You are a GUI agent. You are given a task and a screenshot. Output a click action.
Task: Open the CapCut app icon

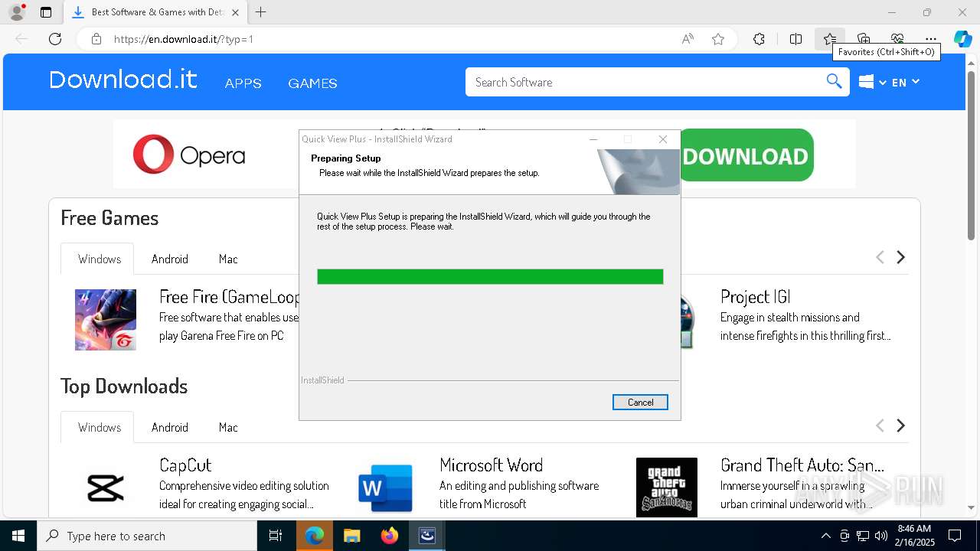pyautogui.click(x=106, y=487)
